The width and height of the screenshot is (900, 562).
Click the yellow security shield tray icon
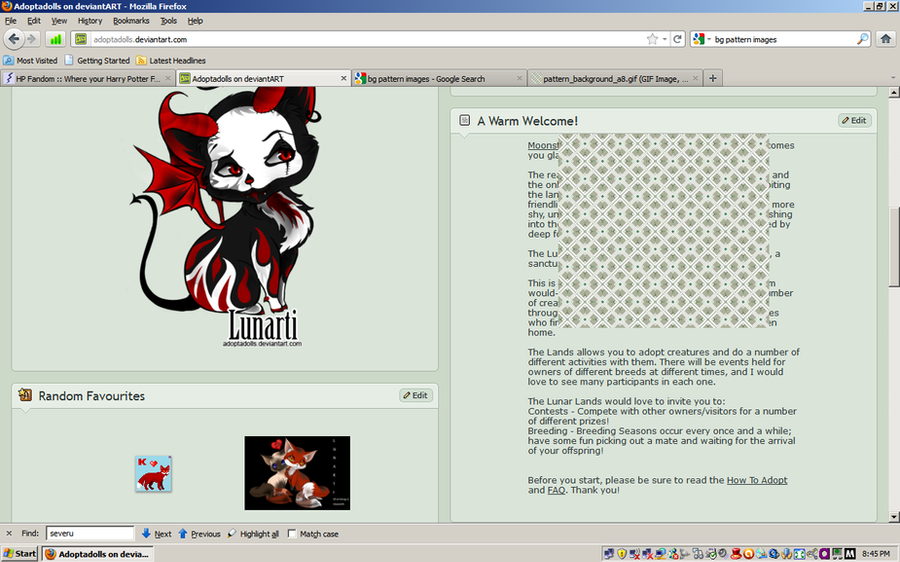point(622,553)
